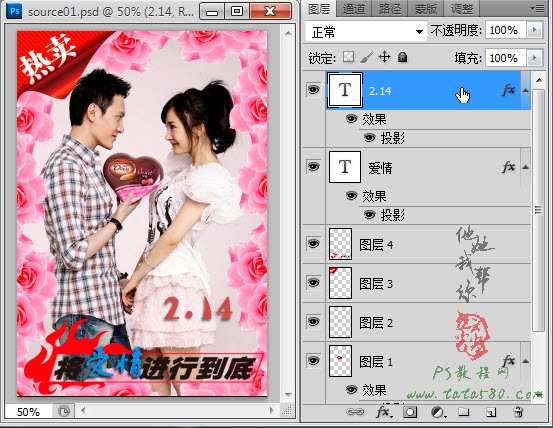553x428 pixels.
Task: Click the layers panel scrollbar thumb
Action: coord(539,210)
